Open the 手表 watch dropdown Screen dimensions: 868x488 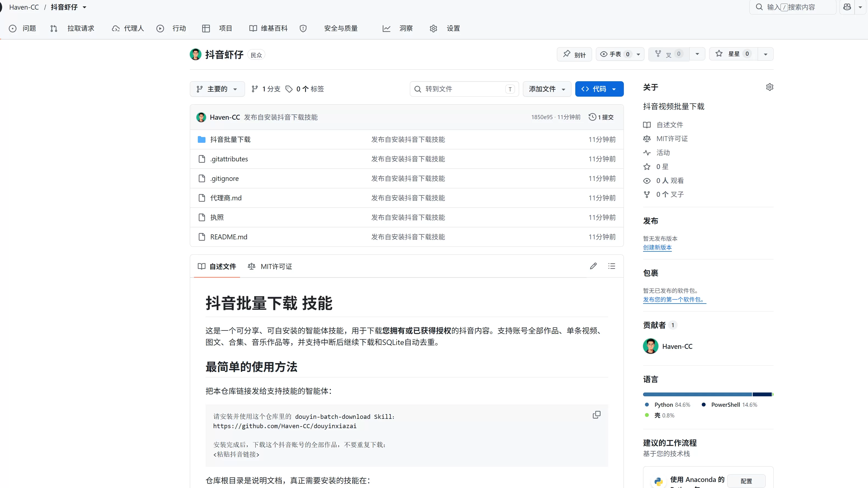tap(620, 54)
